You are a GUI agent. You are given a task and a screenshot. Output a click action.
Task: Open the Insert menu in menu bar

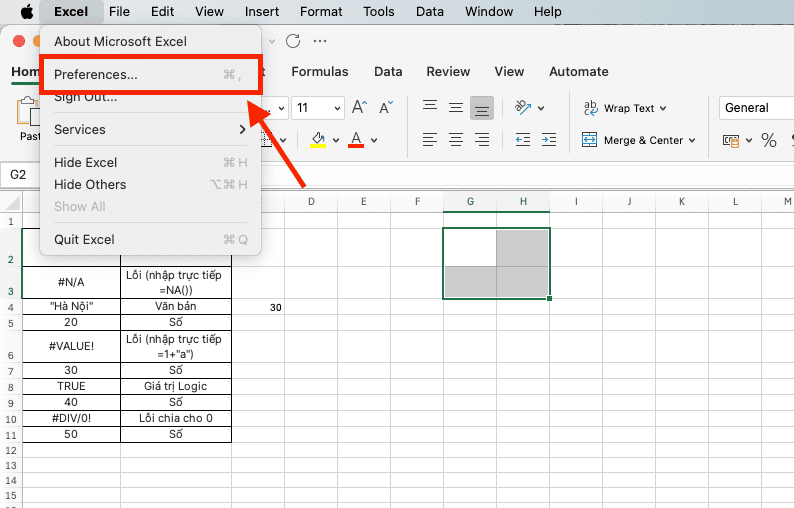click(262, 11)
